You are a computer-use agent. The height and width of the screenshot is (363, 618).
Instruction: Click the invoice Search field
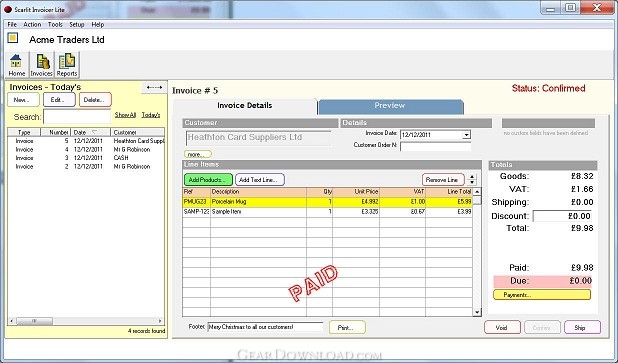point(77,117)
